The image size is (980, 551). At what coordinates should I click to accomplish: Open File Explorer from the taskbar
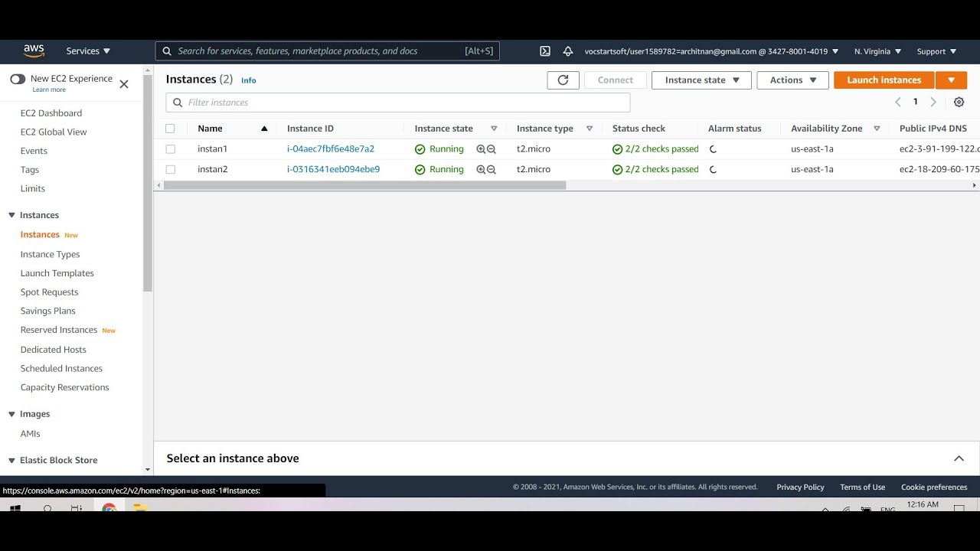[x=139, y=508]
